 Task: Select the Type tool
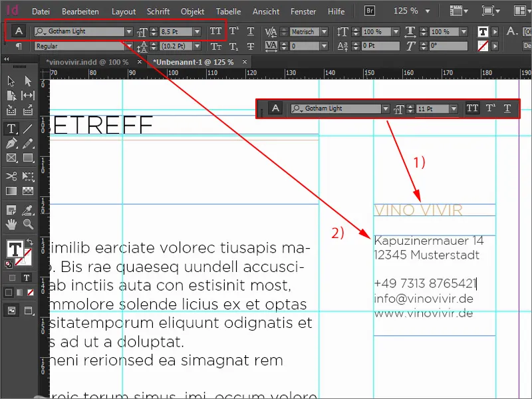click(x=11, y=129)
